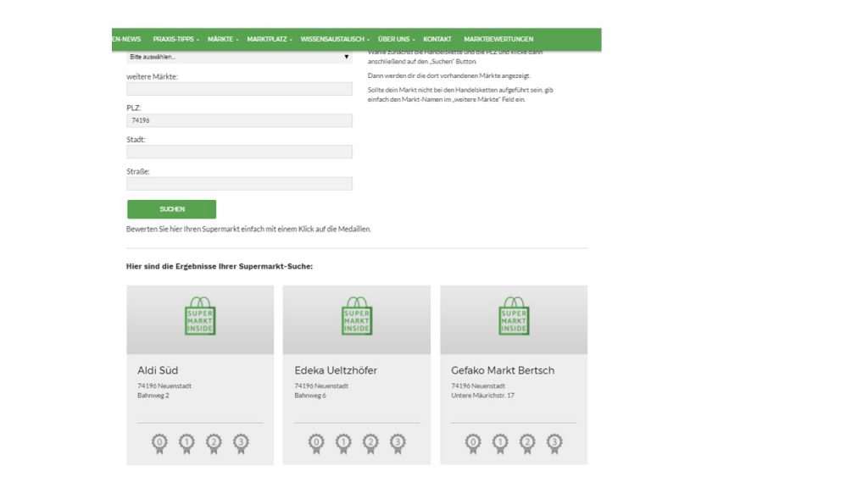Click the PLZ field containing 74196
This screenshot has height=488, width=868.
point(239,120)
